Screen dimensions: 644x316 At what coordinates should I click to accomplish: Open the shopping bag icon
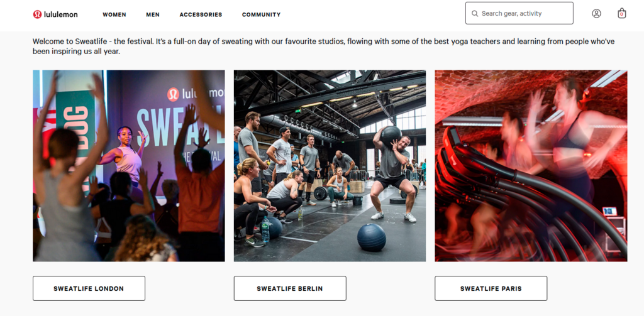click(622, 13)
